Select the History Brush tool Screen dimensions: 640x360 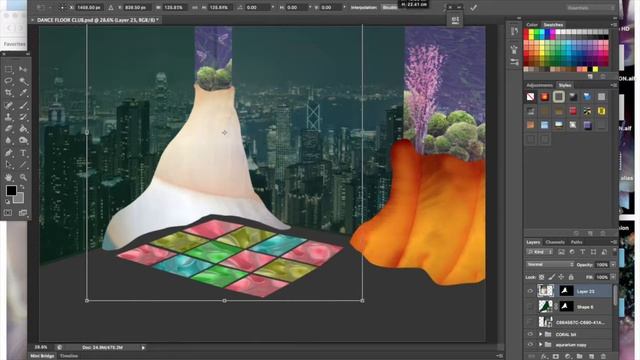pos(23,117)
